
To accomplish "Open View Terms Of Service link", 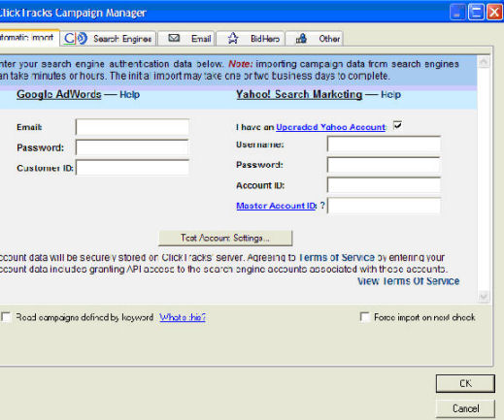I will point(408,281).
